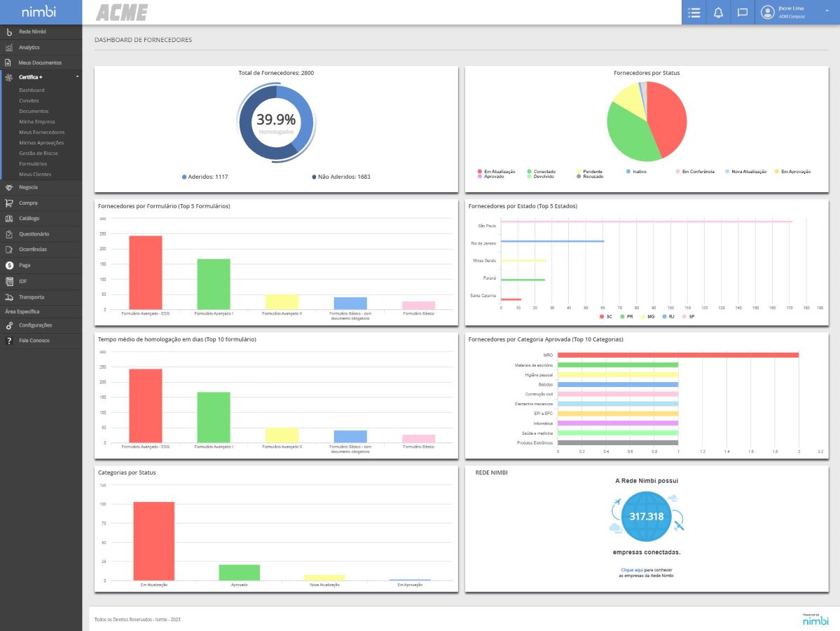Viewport: 840px width, 631px height.
Task: Expand the Negocia sidebar section
Action: pos(29,187)
